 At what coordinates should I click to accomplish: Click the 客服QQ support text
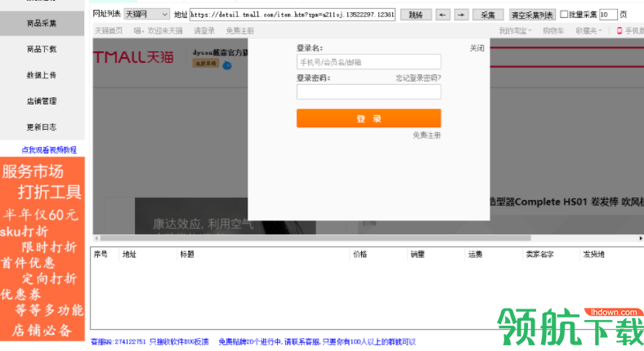150,341
